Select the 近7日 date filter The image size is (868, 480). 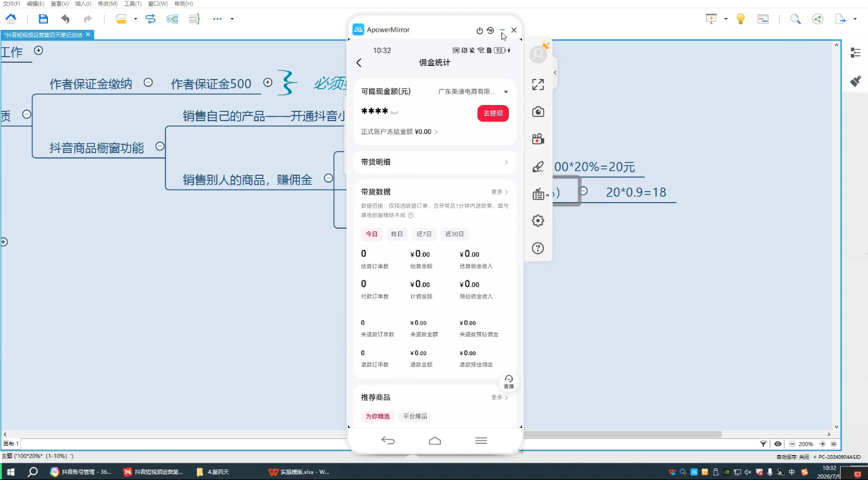coord(424,234)
